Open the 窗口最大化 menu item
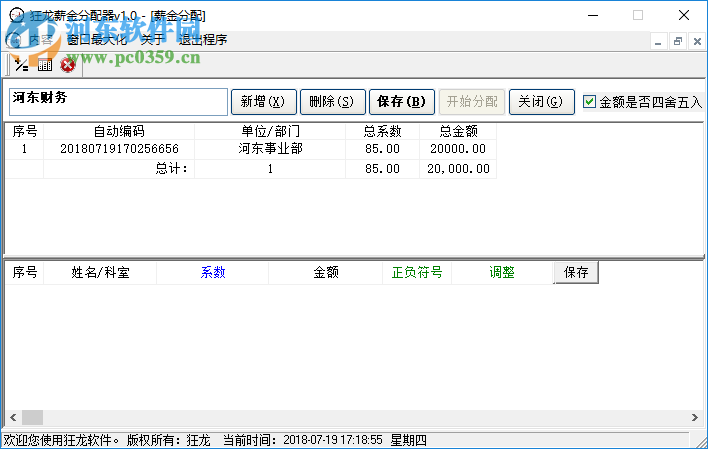708x449 pixels. pos(97,40)
